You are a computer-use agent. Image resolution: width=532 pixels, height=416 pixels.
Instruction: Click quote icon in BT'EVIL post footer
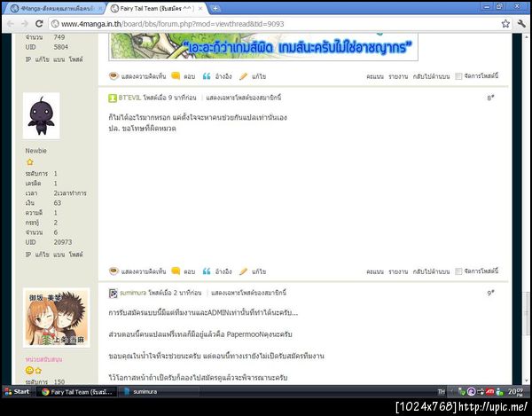[207, 271]
